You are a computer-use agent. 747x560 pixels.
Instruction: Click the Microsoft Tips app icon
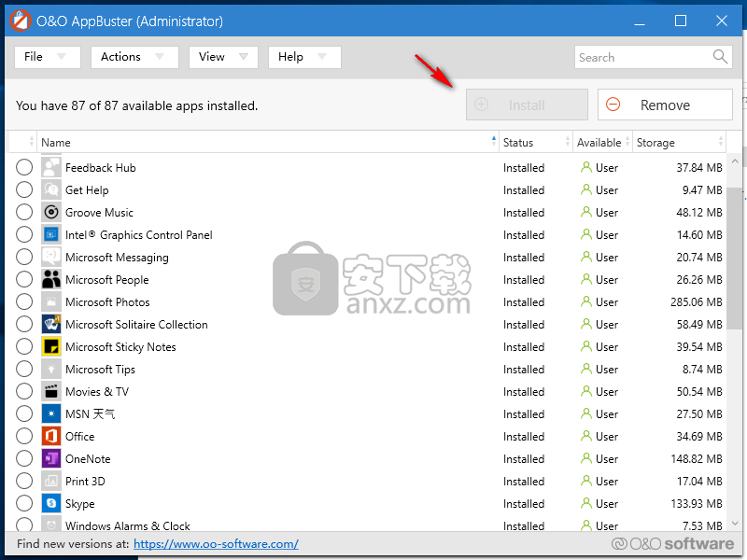[51, 369]
